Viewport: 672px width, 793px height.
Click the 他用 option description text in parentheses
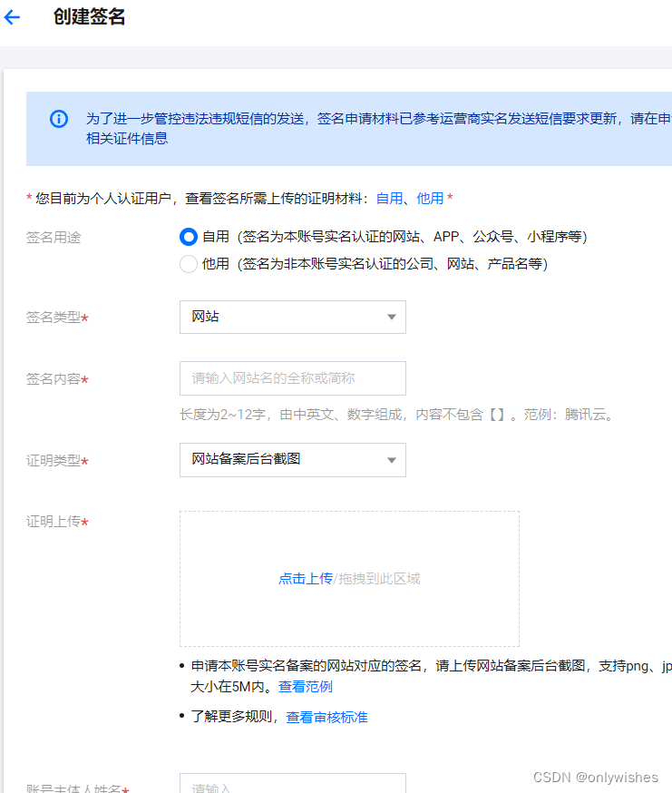pos(393,264)
